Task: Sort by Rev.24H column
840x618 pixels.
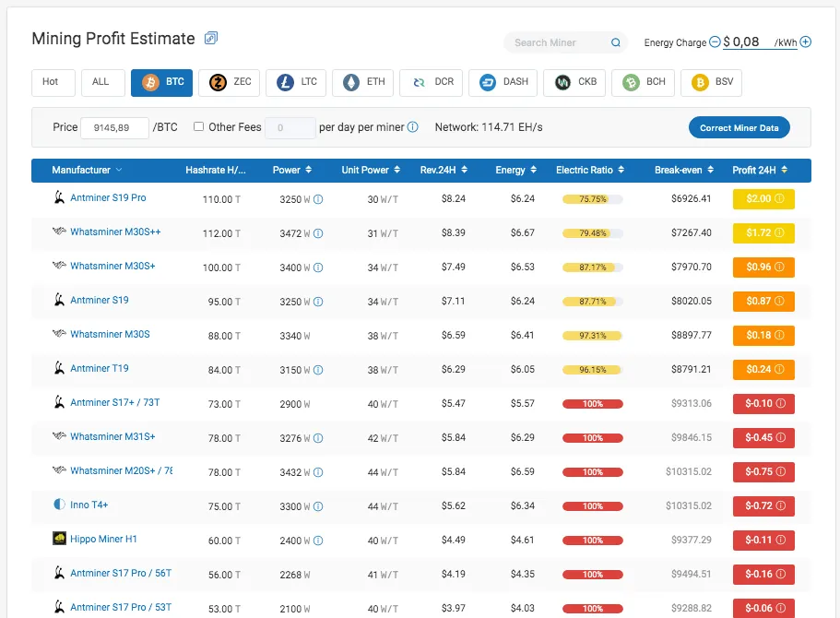Action: click(x=464, y=170)
